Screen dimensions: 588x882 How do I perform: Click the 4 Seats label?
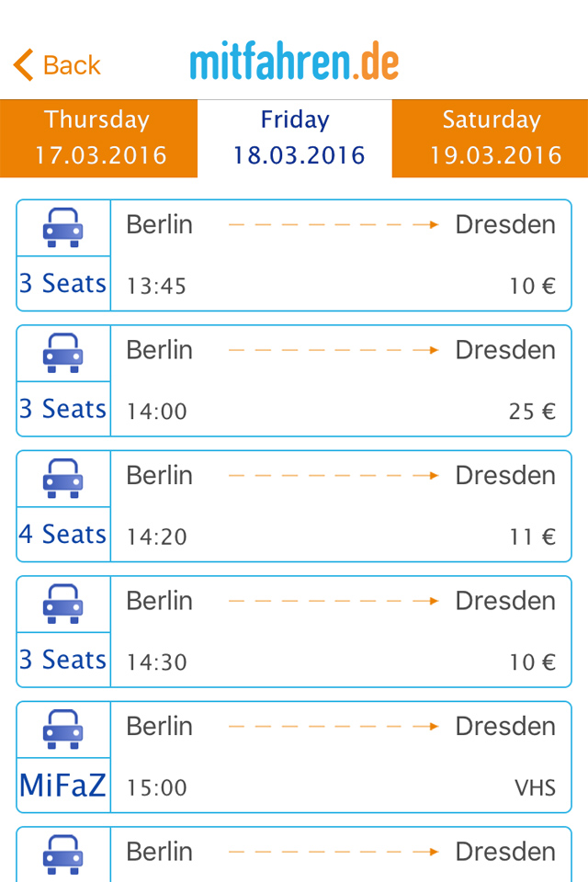[x=63, y=534]
